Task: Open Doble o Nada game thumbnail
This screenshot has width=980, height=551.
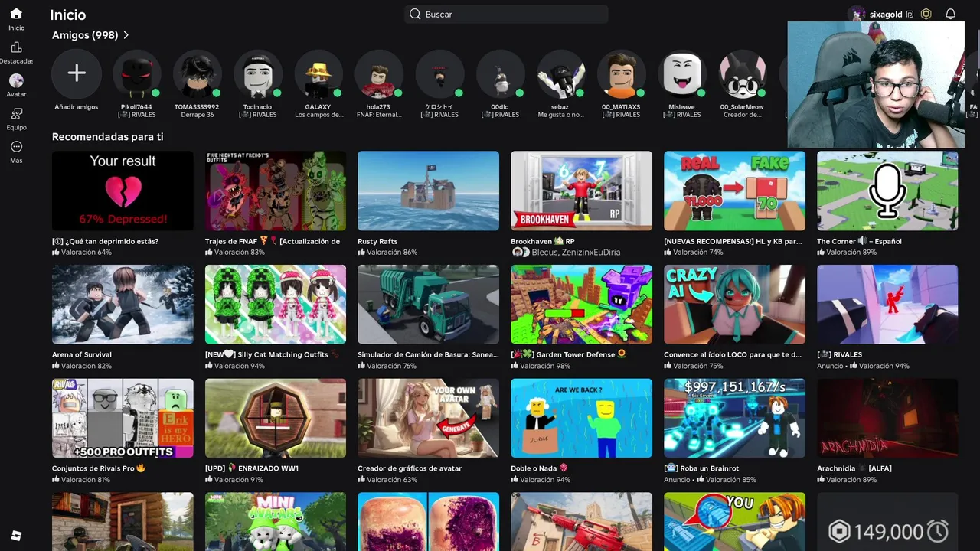Action: pyautogui.click(x=581, y=418)
